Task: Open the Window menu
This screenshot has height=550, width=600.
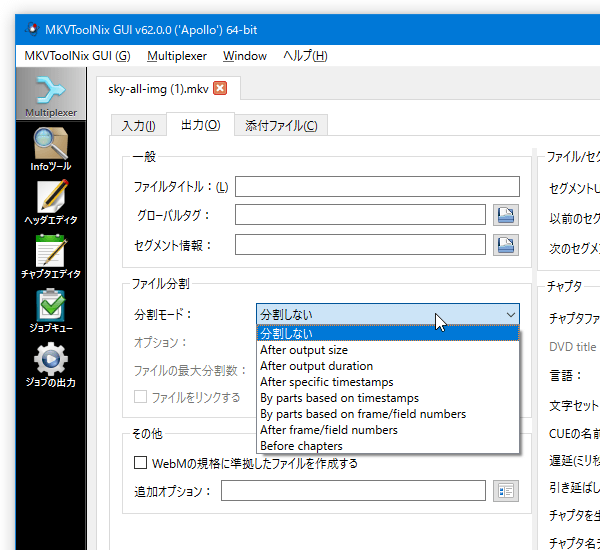Action: point(245,56)
